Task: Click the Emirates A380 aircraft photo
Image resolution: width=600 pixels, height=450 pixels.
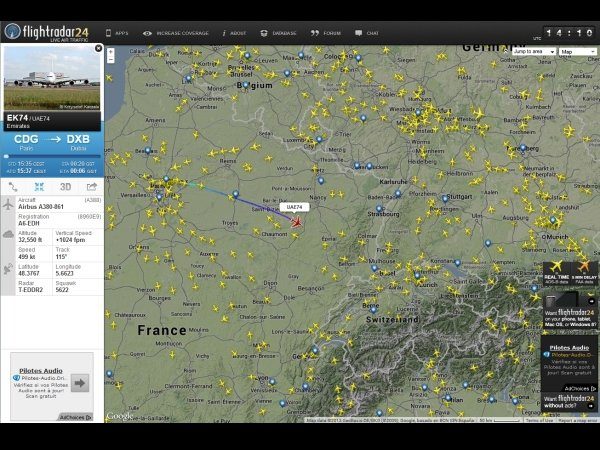Action: point(52,78)
